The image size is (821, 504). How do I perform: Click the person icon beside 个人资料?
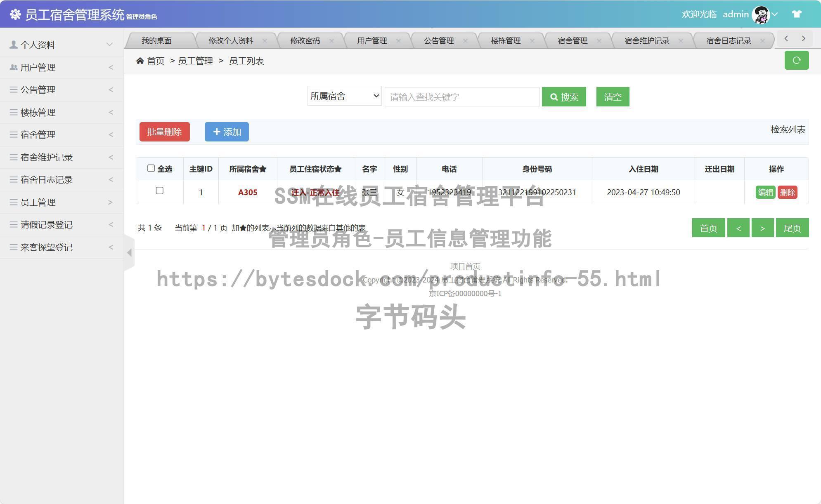(x=14, y=45)
